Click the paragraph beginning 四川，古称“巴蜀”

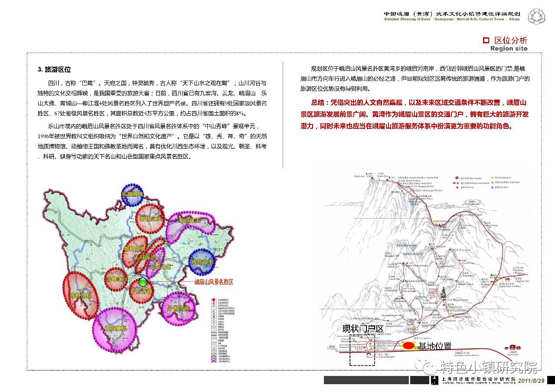(153, 98)
